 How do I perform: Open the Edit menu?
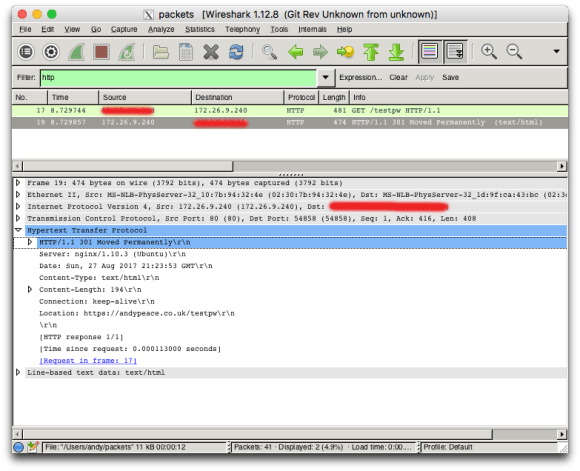point(47,29)
